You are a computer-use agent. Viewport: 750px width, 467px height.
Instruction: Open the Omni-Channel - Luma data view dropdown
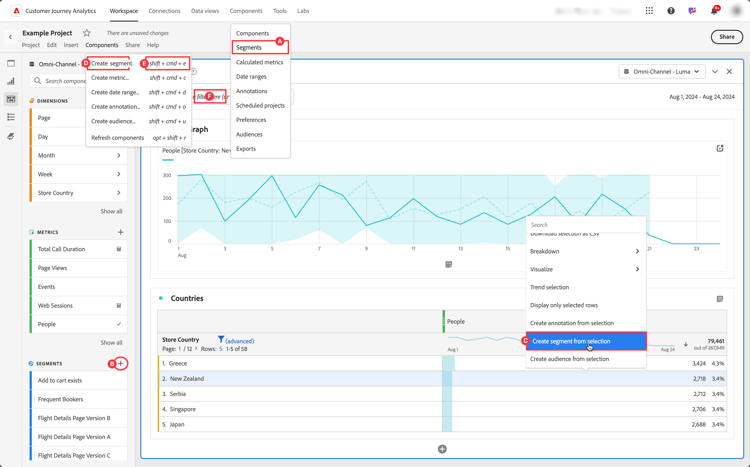point(662,71)
